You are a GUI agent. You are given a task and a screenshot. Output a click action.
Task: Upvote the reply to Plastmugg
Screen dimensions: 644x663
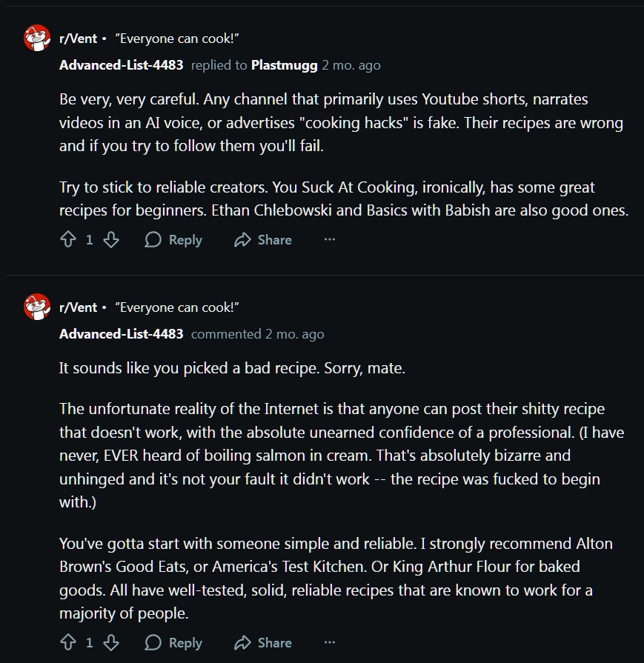click(x=68, y=240)
